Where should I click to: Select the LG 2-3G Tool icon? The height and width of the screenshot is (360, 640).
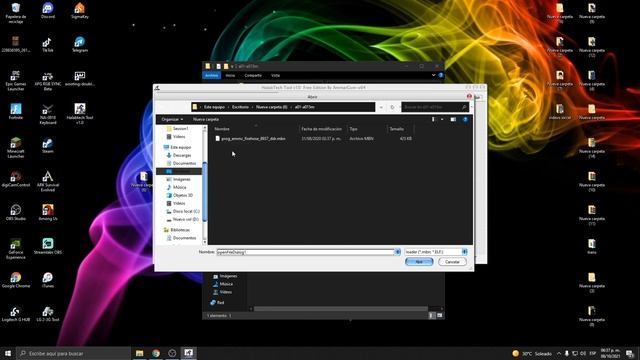pyautogui.click(x=48, y=314)
